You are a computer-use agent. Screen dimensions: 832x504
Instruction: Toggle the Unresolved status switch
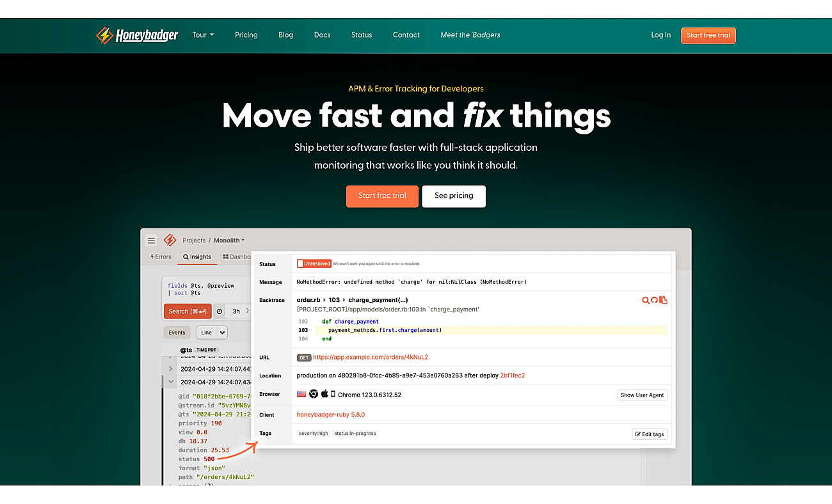pyautogui.click(x=314, y=264)
